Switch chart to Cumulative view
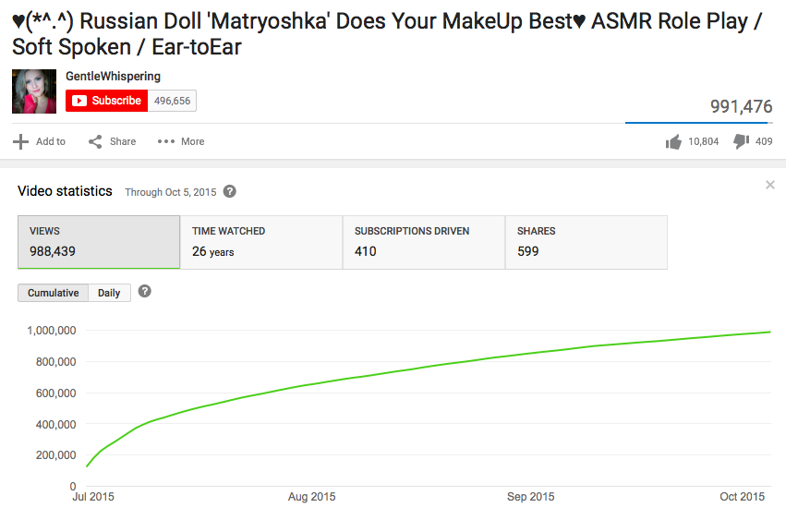Screen dimensions: 786x532 pos(54,293)
